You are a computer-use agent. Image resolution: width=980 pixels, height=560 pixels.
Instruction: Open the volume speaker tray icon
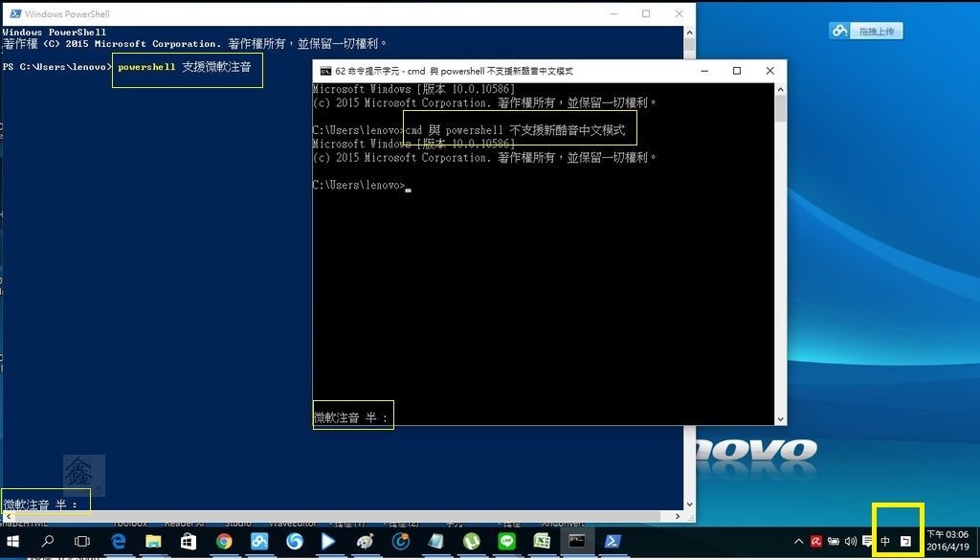[x=850, y=542]
